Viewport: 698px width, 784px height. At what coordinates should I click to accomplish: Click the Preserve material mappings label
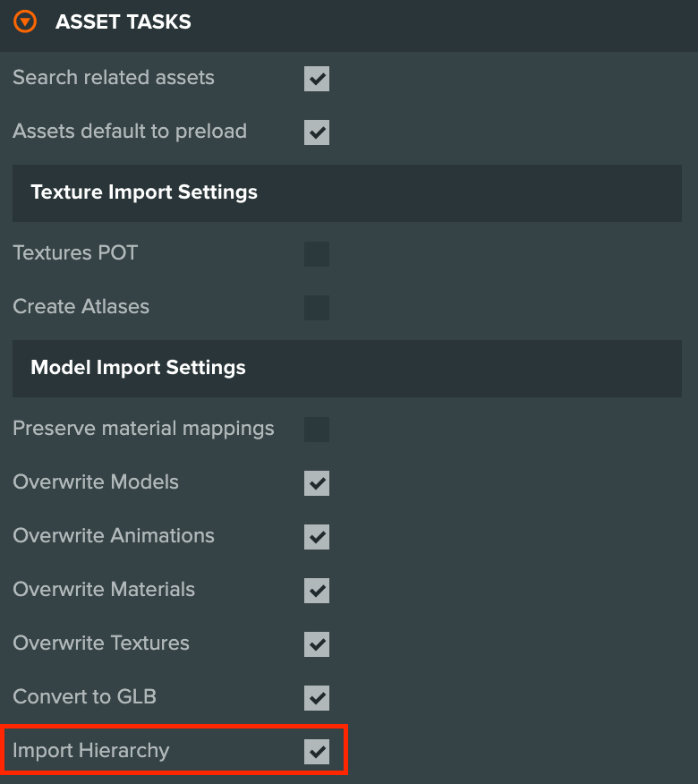(143, 429)
